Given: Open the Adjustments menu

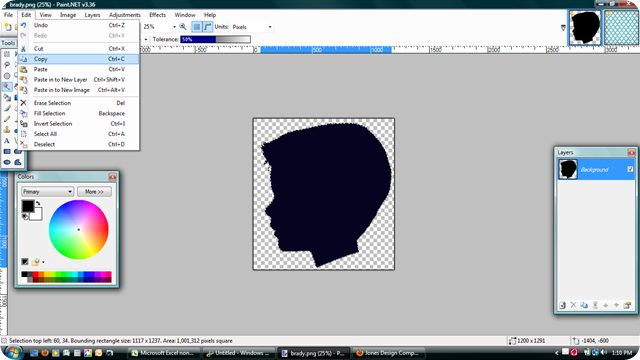Looking at the screenshot, I should tap(124, 15).
